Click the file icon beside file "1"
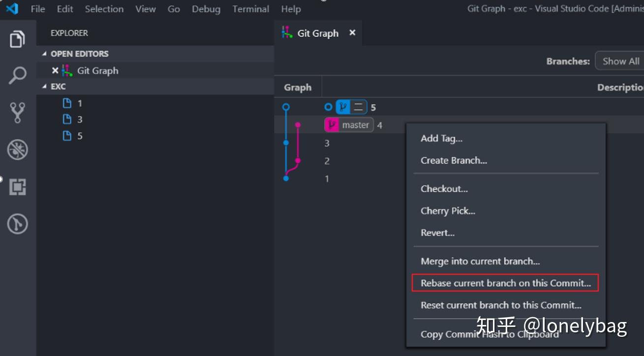 pos(67,103)
